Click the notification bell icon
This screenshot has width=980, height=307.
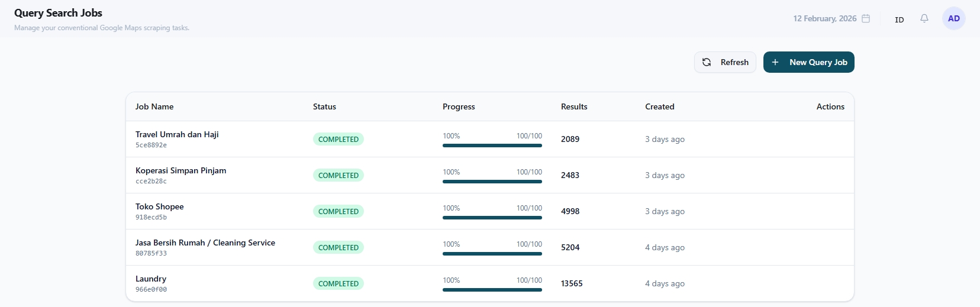tap(924, 18)
